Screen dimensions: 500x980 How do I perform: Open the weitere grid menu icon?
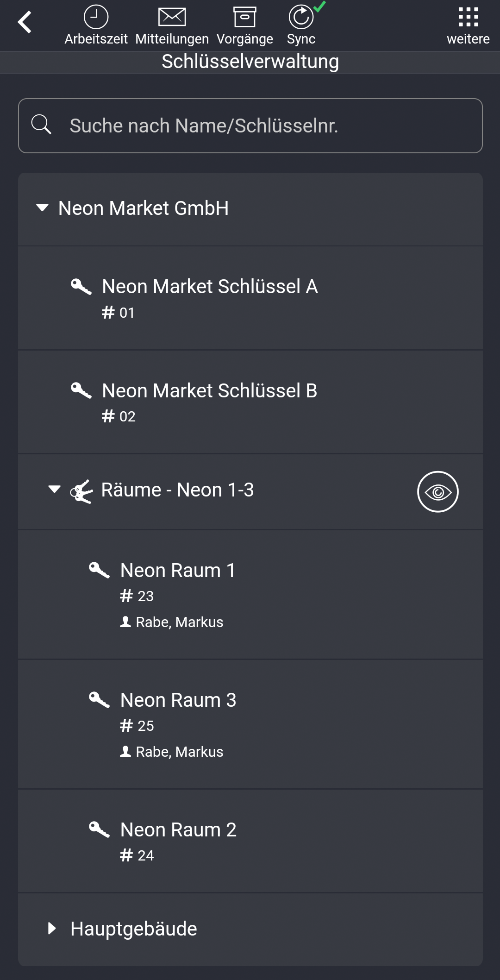[469, 16]
